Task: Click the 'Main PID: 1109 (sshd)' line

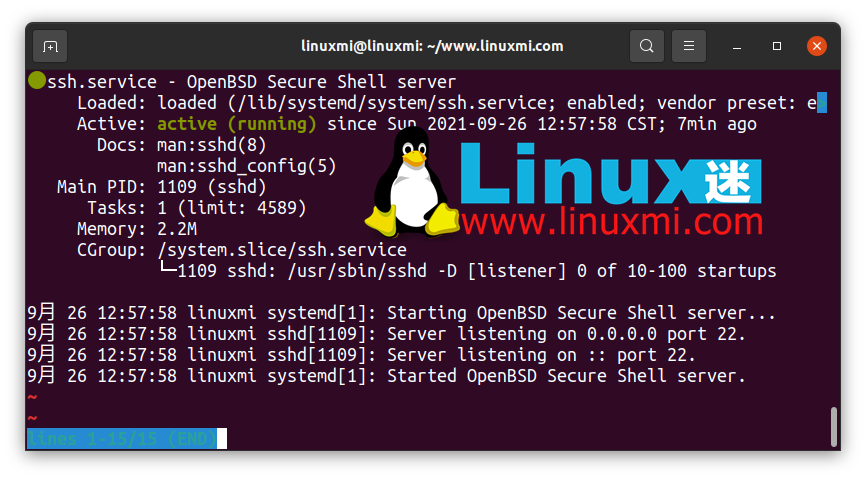Action: coord(161,187)
